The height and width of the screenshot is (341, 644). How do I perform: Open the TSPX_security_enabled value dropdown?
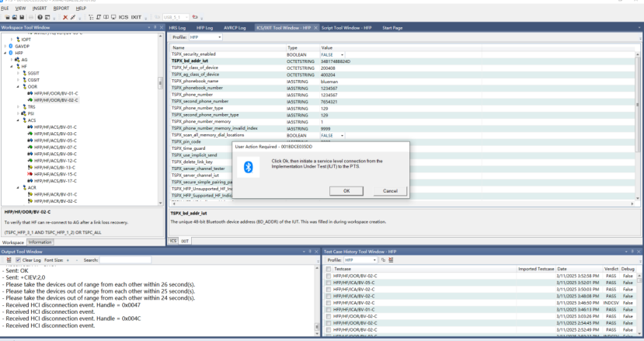[x=342, y=54]
